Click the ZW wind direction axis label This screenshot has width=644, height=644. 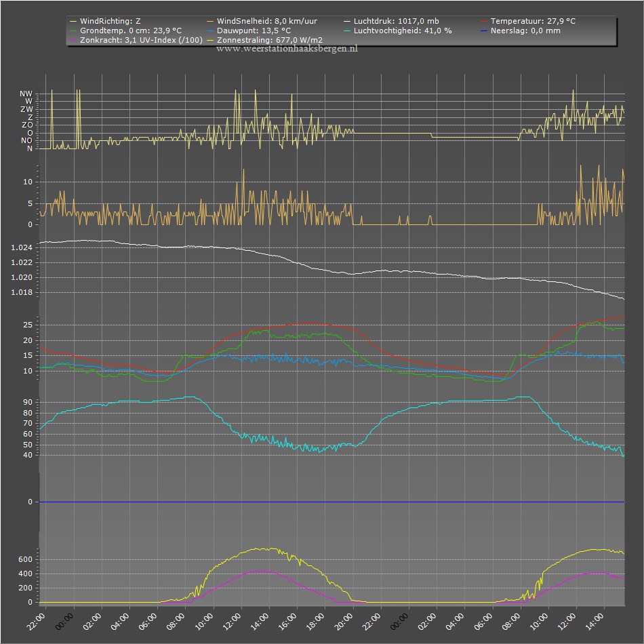pos(26,109)
